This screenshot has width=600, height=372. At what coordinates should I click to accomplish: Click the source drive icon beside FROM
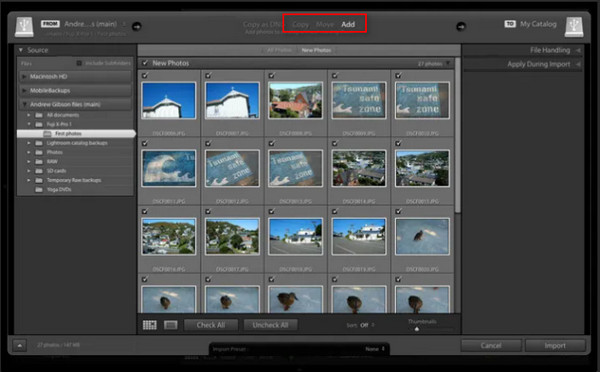[x=24, y=26]
